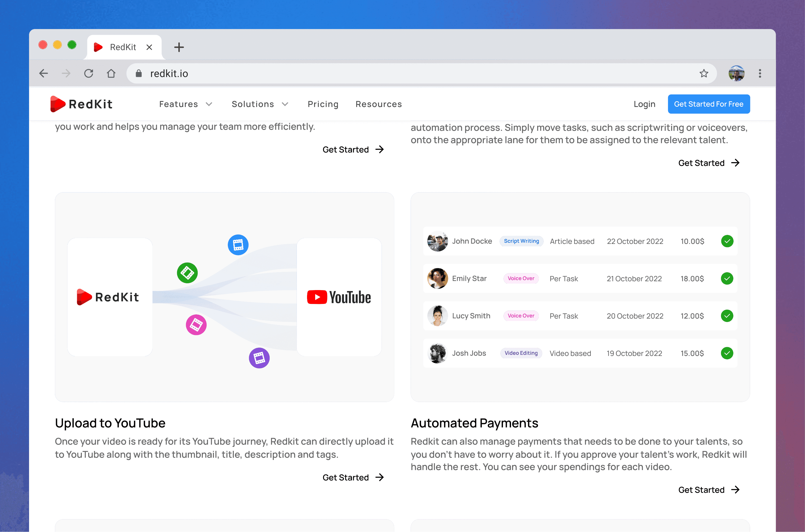Viewport: 805px width, 532px height.
Task: Open the Resources menu item
Action: (x=379, y=104)
